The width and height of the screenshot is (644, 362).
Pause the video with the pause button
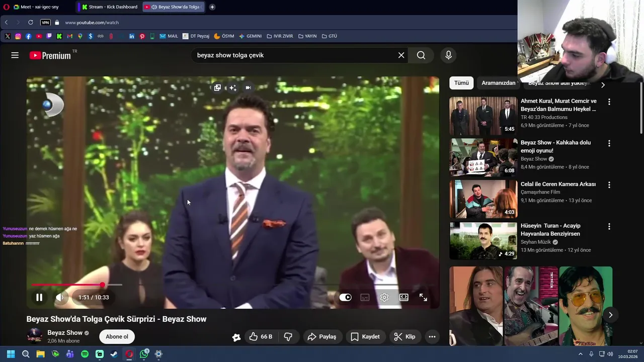(39, 297)
